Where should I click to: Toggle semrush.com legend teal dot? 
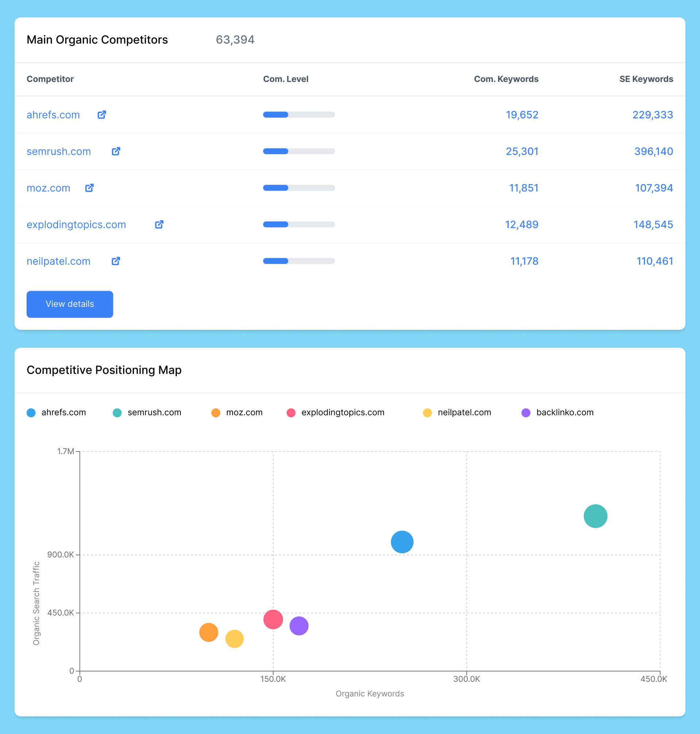click(x=117, y=413)
